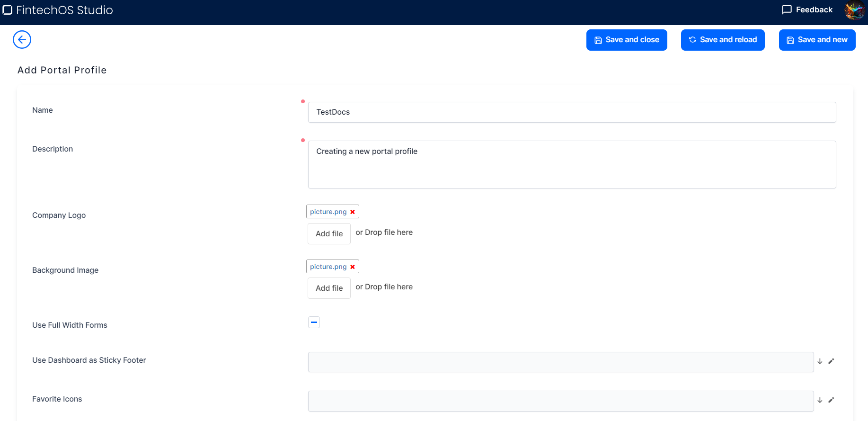Click the Name input field
868x421 pixels.
coord(572,112)
